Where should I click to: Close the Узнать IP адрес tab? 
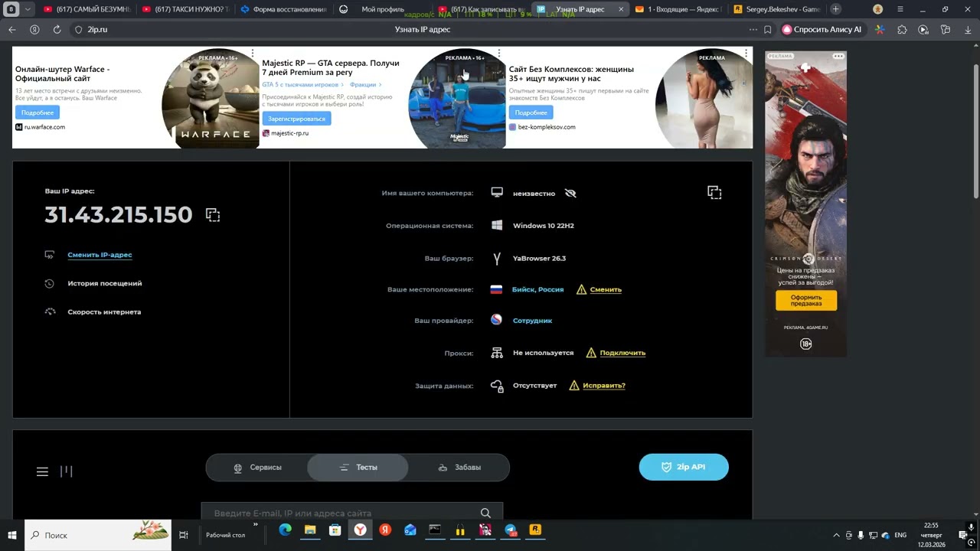pyautogui.click(x=620, y=9)
